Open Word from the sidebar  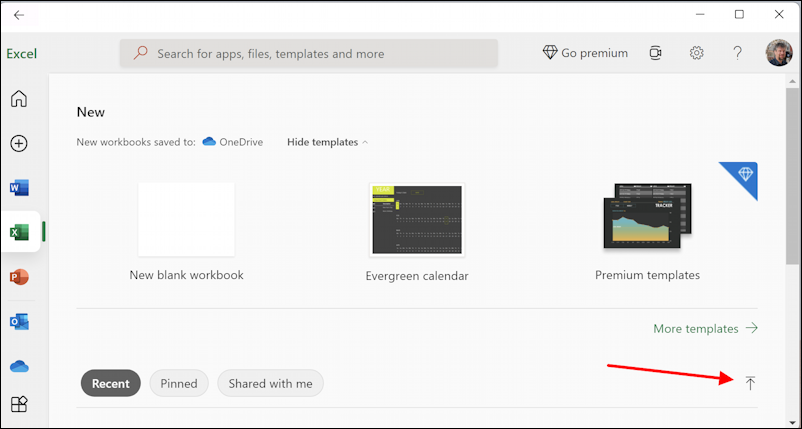point(19,188)
